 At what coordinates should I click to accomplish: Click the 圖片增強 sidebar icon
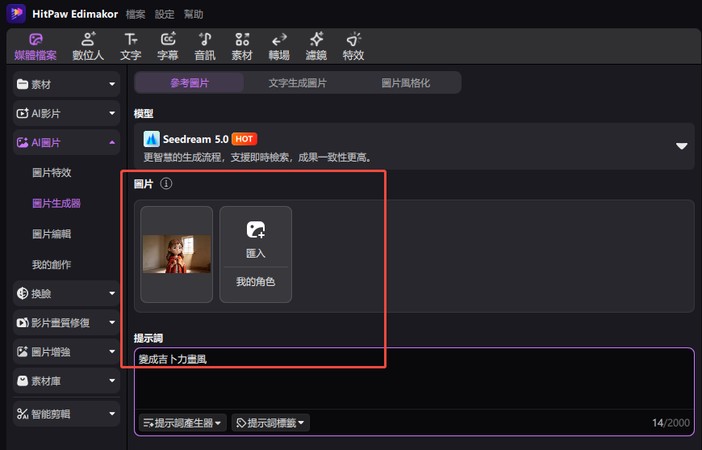pyautogui.click(x=22, y=351)
